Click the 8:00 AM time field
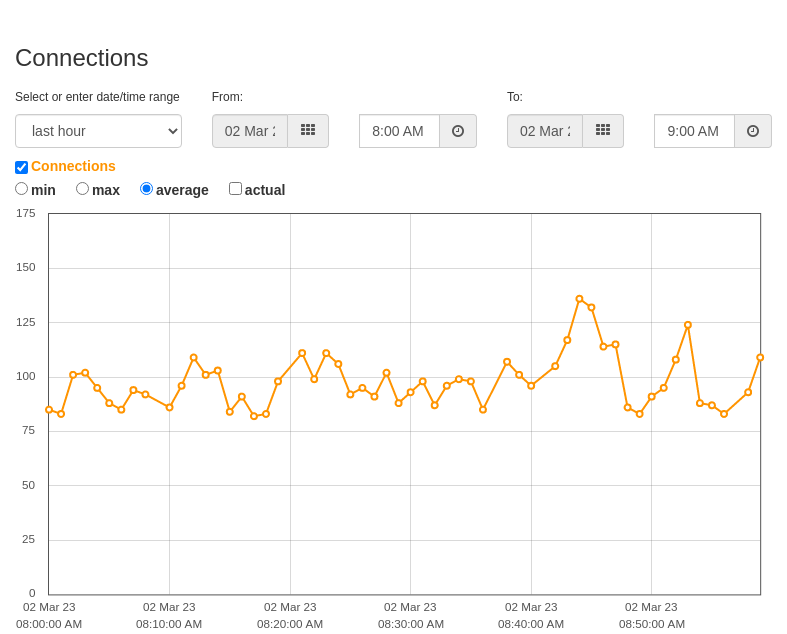Image resolution: width=787 pixels, height=634 pixels. pos(400,131)
